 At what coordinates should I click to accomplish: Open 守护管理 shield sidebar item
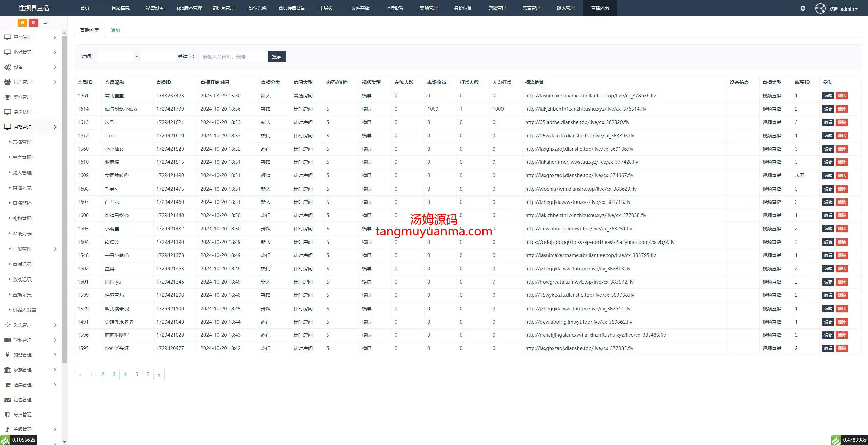[22, 414]
